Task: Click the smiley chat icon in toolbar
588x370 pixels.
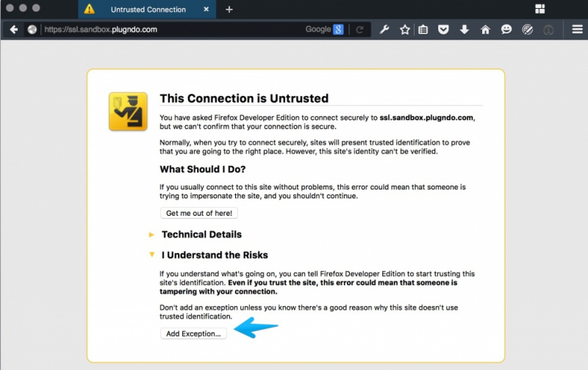Action: point(506,30)
